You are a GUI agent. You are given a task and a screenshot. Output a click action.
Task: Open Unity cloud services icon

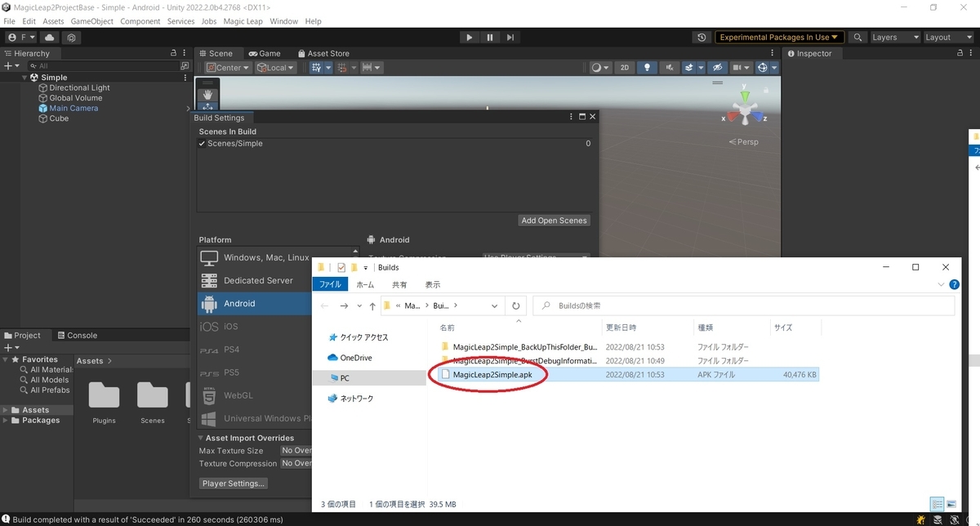[x=50, y=38]
